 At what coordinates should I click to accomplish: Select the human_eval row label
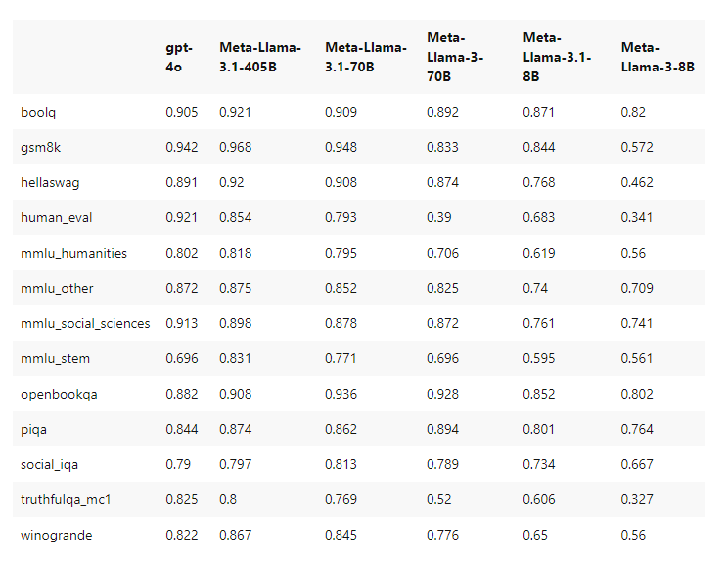[x=57, y=217]
